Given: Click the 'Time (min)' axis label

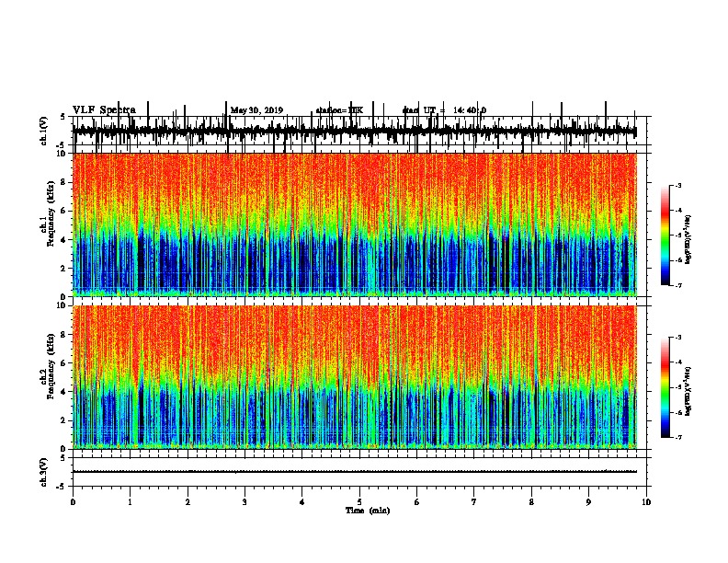Looking at the screenshot, I should click(368, 511).
